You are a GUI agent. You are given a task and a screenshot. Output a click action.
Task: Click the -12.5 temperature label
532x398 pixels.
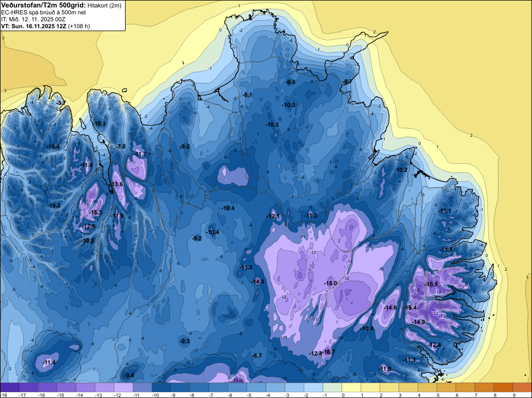point(89,226)
